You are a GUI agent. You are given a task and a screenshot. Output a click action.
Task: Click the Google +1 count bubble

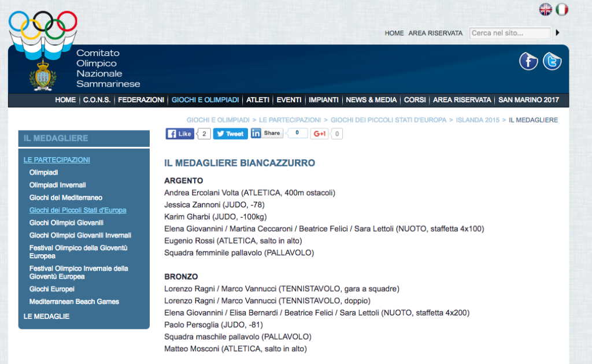337,133
